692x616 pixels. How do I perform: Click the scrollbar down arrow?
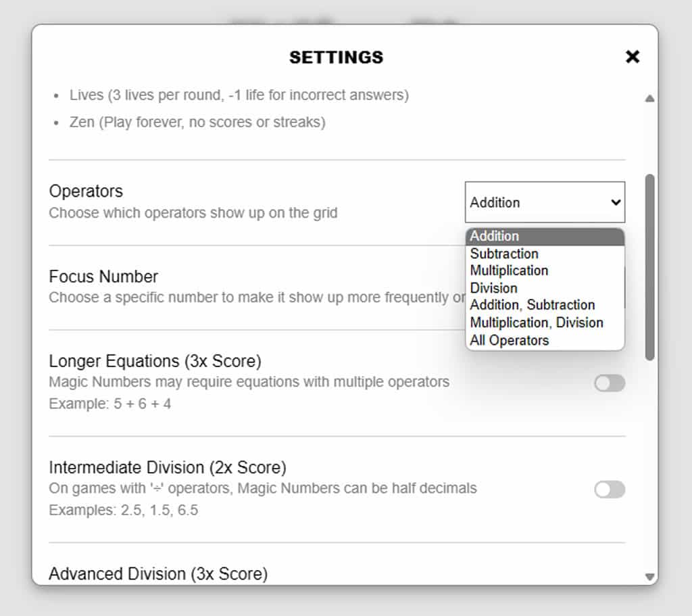click(x=649, y=577)
